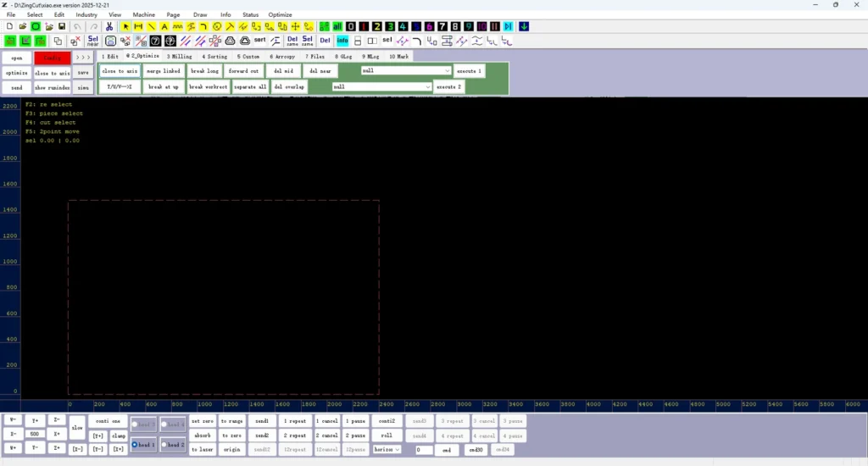The height and width of the screenshot is (466, 868).
Task: Click the Undo arrow icon
Action: pos(77,26)
